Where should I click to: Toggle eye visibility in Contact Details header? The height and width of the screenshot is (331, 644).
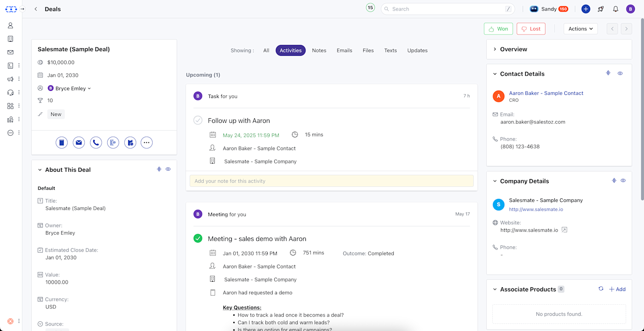pyautogui.click(x=620, y=73)
